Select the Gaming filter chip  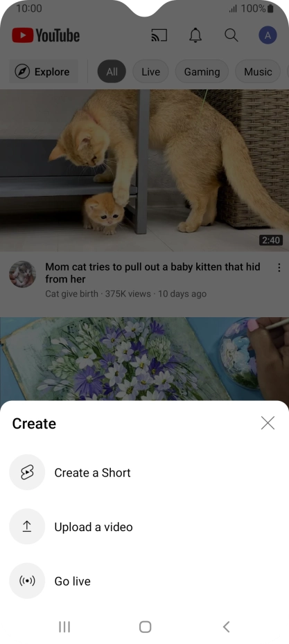pyautogui.click(x=202, y=72)
